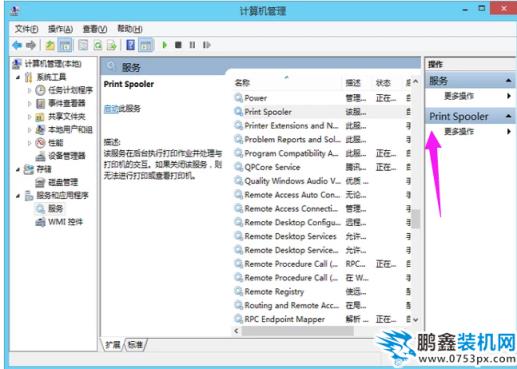Collapse the Print Spooler actions section
The height and width of the screenshot is (369, 517).
(x=508, y=116)
